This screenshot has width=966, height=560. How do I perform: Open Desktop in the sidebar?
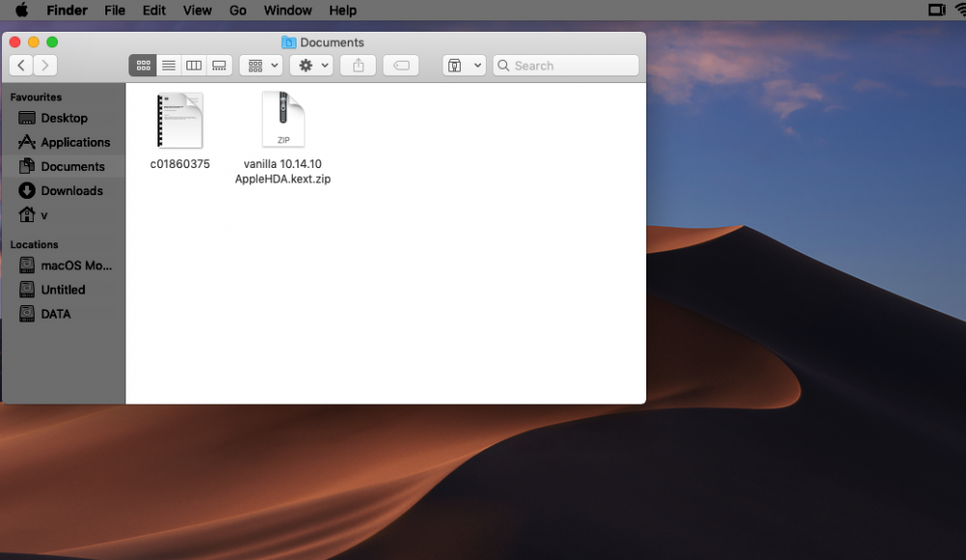tap(64, 119)
